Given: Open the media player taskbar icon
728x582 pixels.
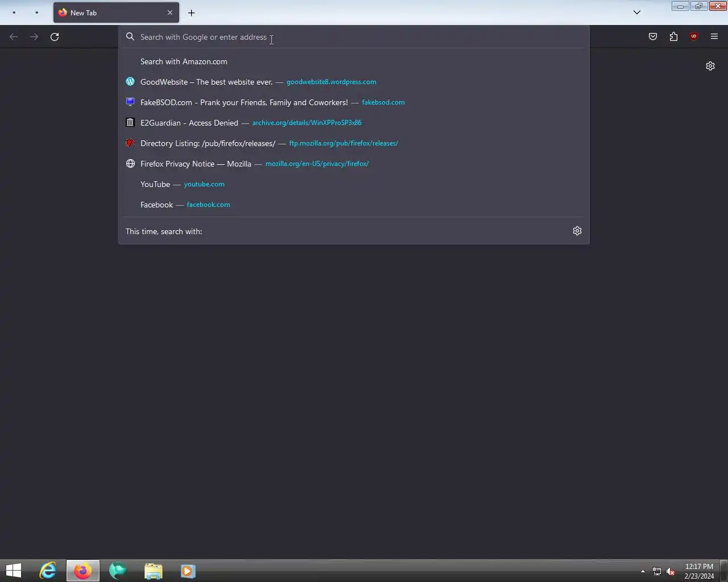Looking at the screenshot, I should (188, 571).
